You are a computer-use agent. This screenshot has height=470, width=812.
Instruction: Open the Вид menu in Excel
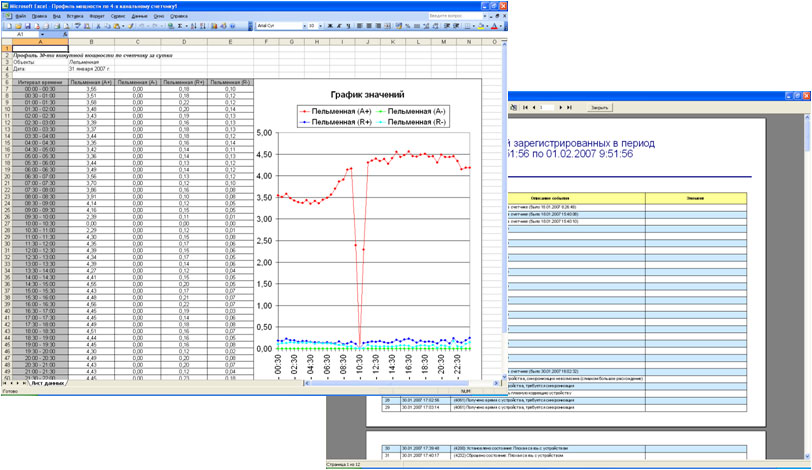click(56, 16)
